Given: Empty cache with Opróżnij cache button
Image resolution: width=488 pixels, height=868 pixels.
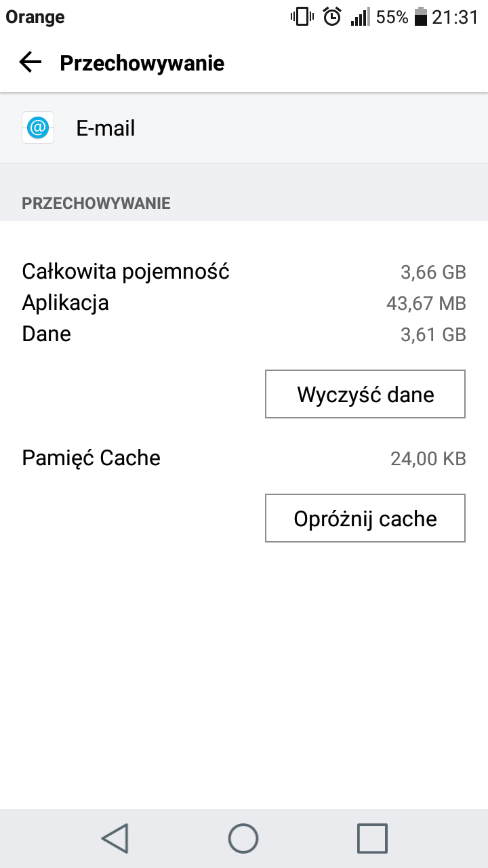Looking at the screenshot, I should [365, 518].
